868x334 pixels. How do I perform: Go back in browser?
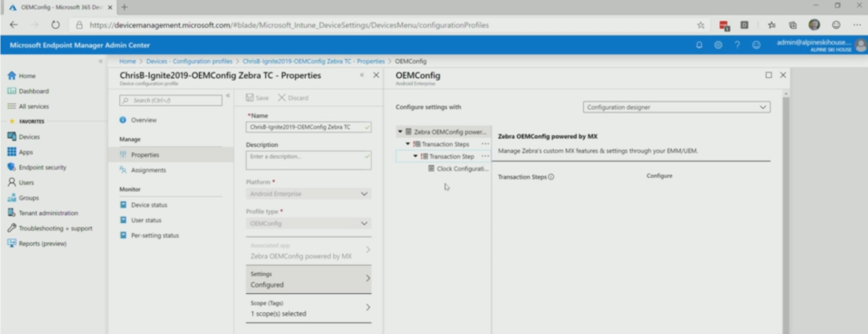click(14, 25)
